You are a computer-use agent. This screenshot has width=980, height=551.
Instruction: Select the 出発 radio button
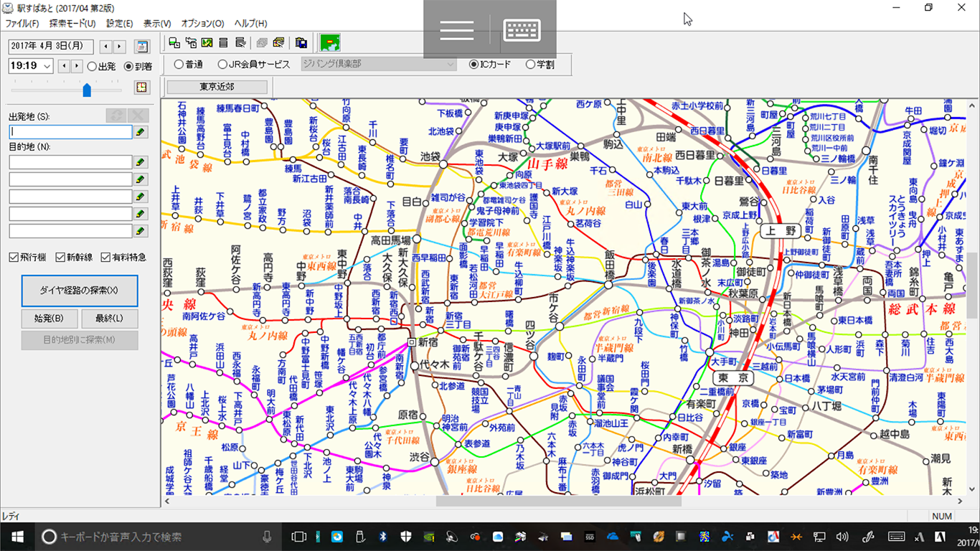92,67
